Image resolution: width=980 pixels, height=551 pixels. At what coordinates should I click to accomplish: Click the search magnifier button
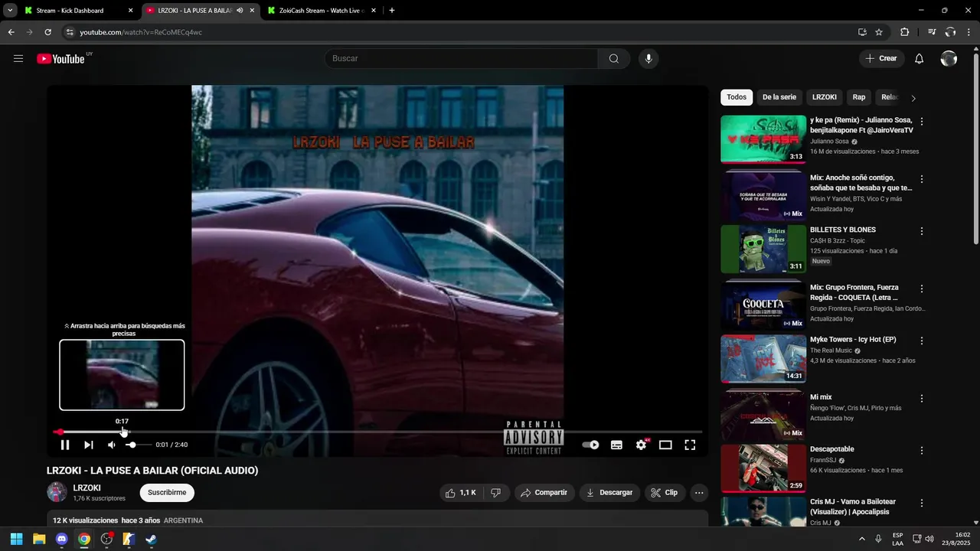[614, 59]
